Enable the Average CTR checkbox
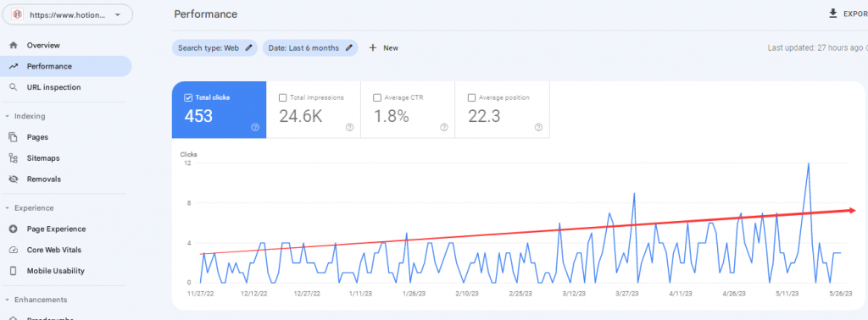 377,98
